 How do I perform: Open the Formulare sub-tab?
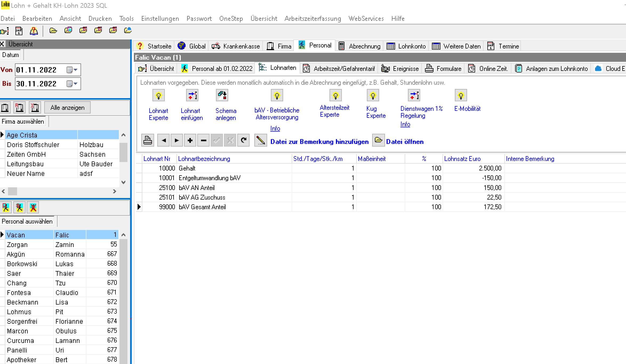point(443,68)
